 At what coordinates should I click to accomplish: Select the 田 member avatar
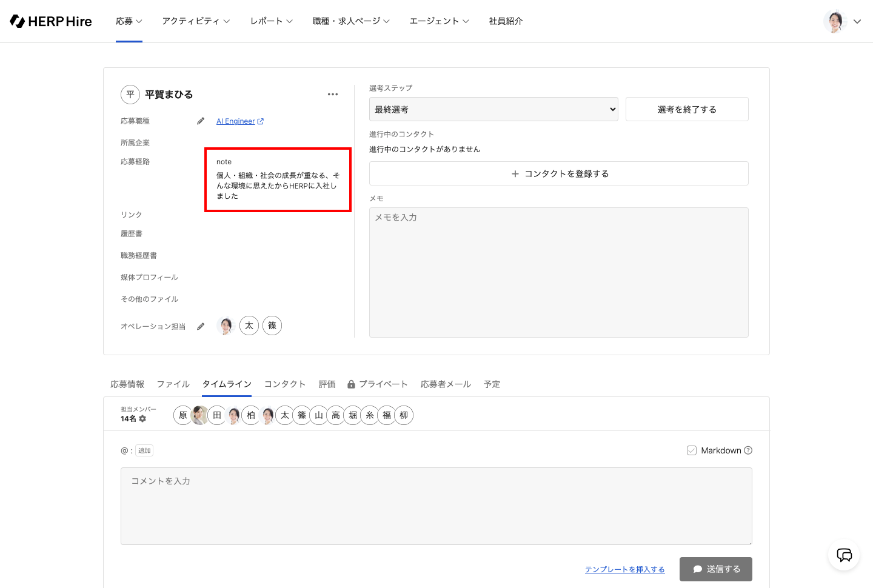click(217, 415)
